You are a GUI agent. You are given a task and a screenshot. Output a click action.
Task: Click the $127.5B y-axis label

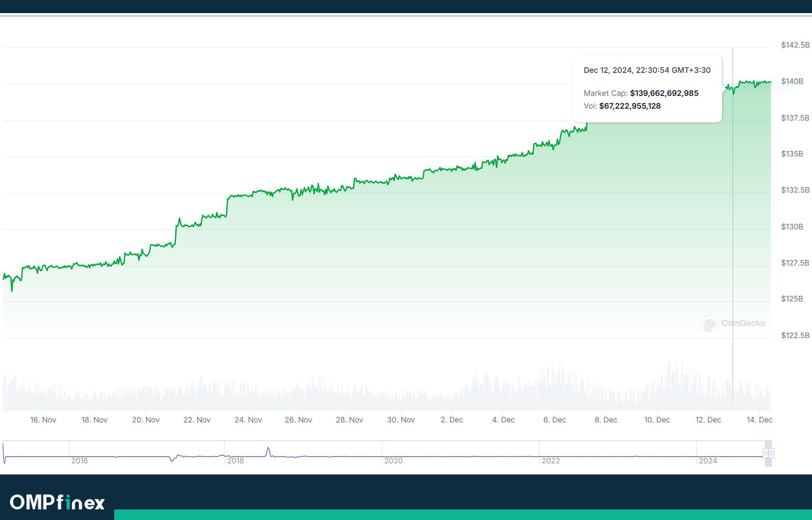[795, 263]
